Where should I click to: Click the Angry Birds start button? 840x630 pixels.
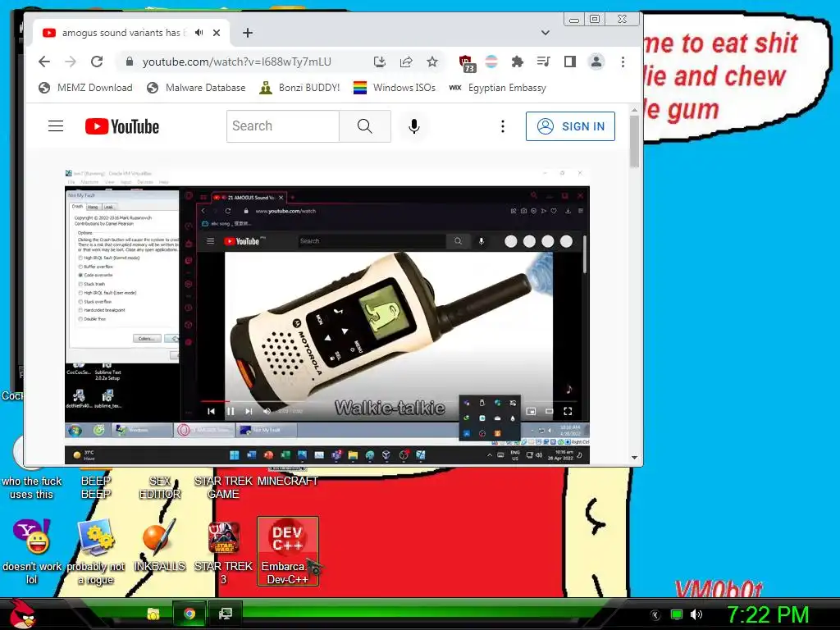point(23,614)
